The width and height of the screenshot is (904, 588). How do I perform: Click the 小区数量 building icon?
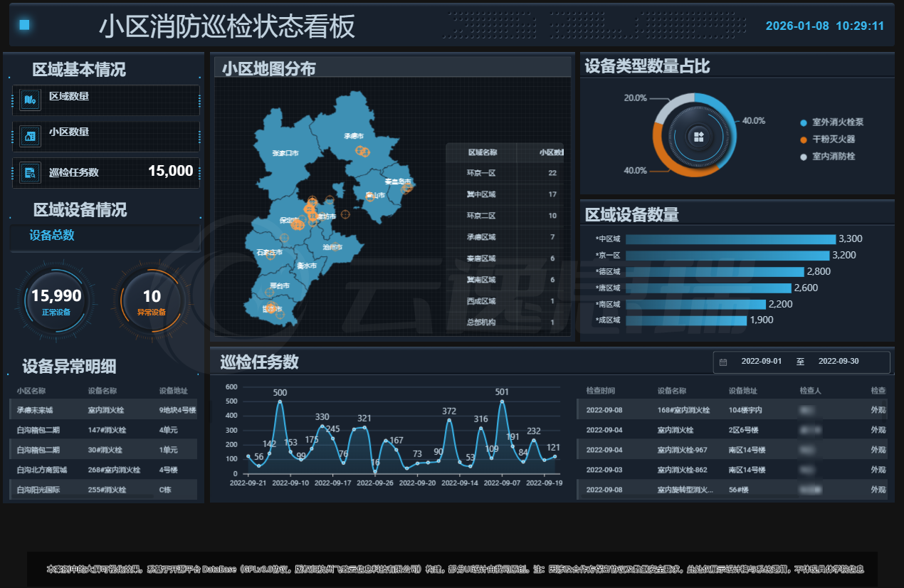pos(30,136)
